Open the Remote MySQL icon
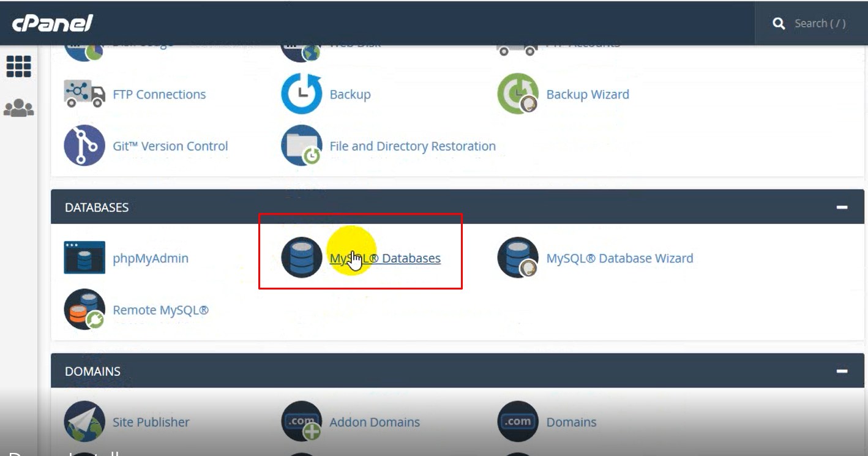Image resolution: width=868 pixels, height=456 pixels. (x=84, y=310)
